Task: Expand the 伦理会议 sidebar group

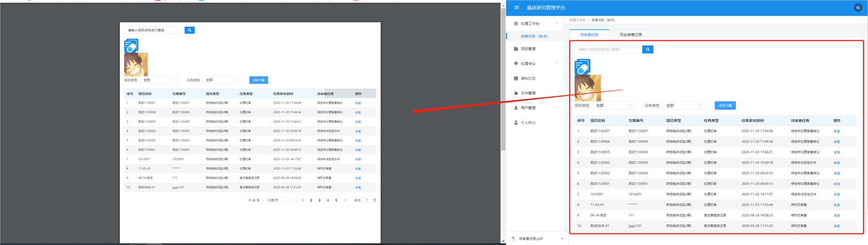Action: [x=557, y=64]
